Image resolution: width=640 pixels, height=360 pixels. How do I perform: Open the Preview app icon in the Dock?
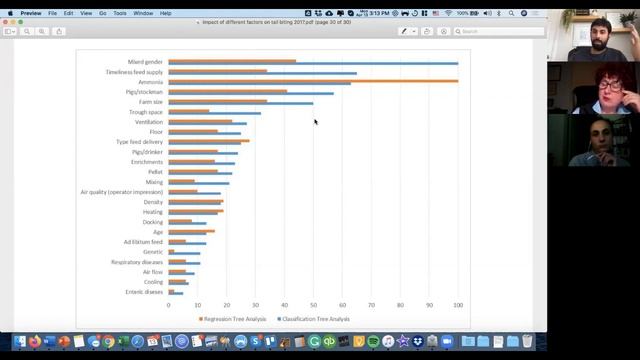coord(167,341)
